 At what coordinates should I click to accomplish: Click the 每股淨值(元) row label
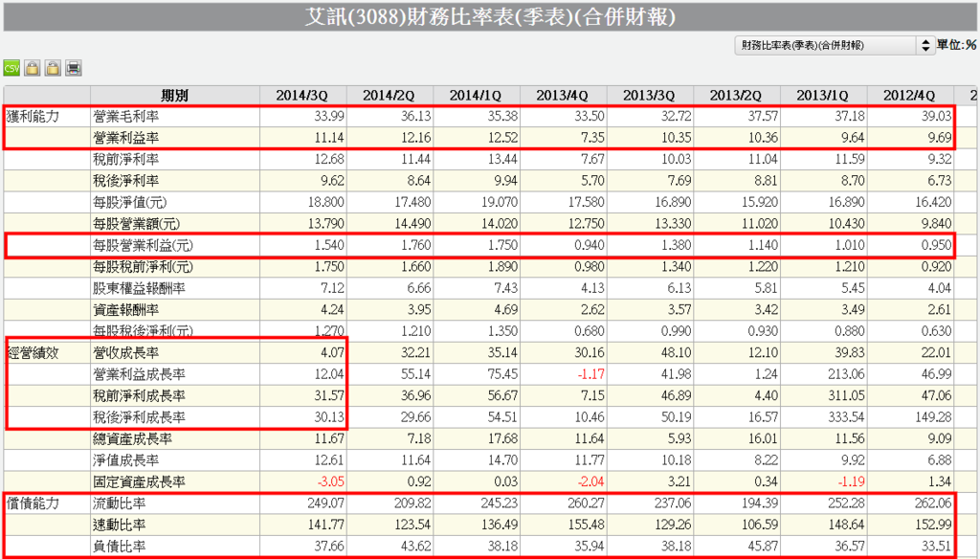point(130,203)
